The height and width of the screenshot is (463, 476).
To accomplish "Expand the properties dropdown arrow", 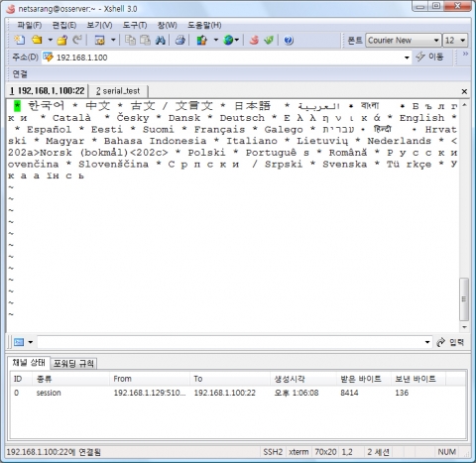I will tap(113, 41).
